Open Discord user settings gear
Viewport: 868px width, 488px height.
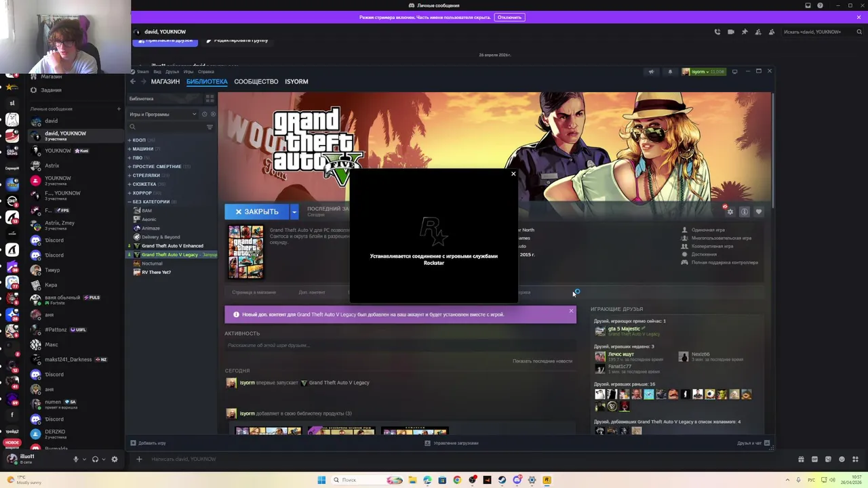tap(114, 459)
